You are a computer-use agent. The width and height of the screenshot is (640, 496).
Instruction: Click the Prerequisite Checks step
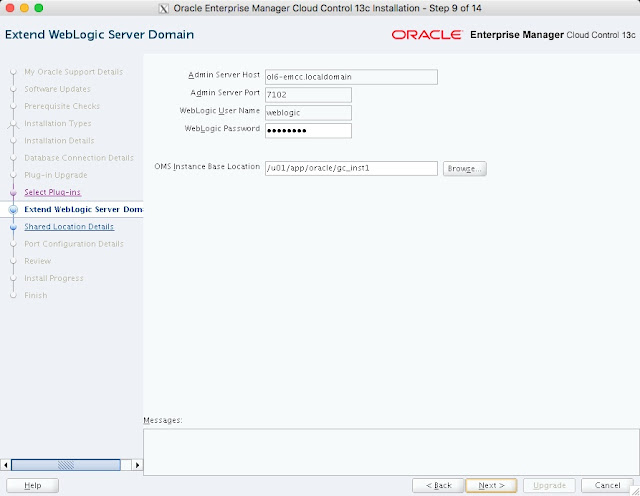point(62,106)
